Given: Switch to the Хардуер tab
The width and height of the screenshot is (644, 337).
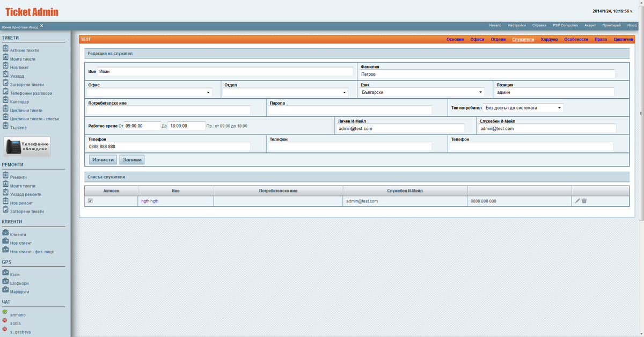Looking at the screenshot, I should [550, 39].
